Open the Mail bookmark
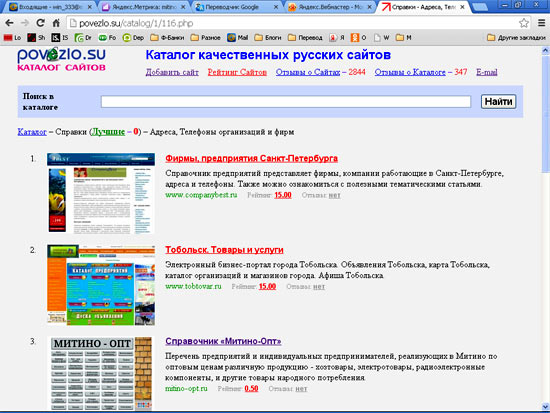 pos(238,38)
